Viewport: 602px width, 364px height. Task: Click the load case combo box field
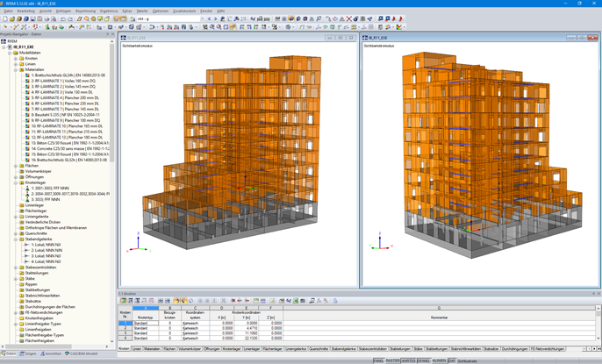pyautogui.click(x=168, y=18)
